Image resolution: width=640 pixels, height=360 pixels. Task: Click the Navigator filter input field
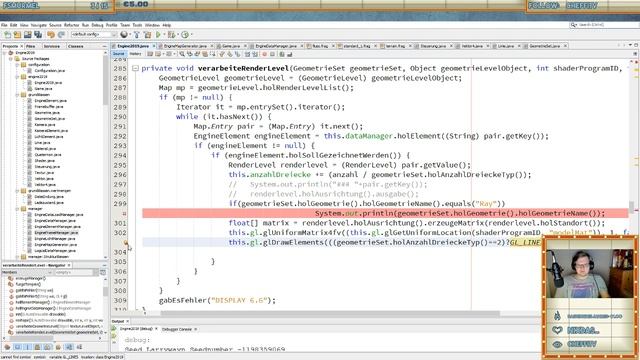(x=74, y=272)
